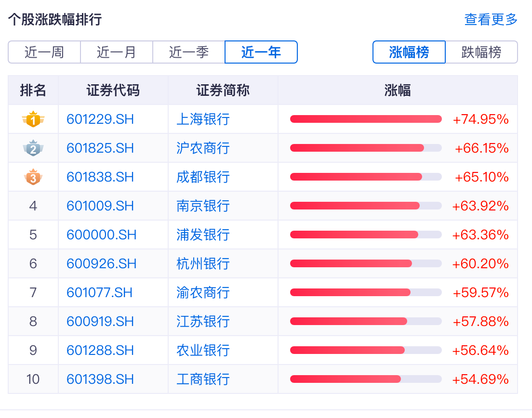Select the 近一年 tab

click(x=261, y=52)
